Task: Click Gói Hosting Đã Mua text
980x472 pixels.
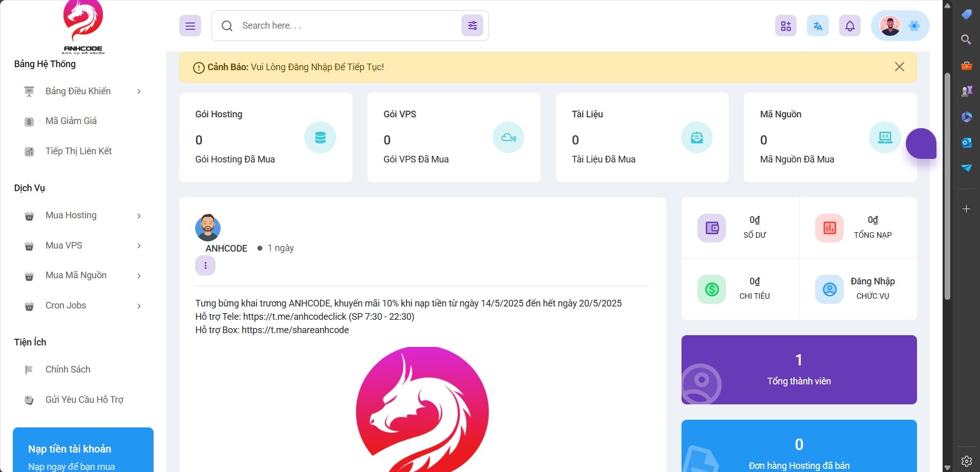Action: [x=235, y=159]
